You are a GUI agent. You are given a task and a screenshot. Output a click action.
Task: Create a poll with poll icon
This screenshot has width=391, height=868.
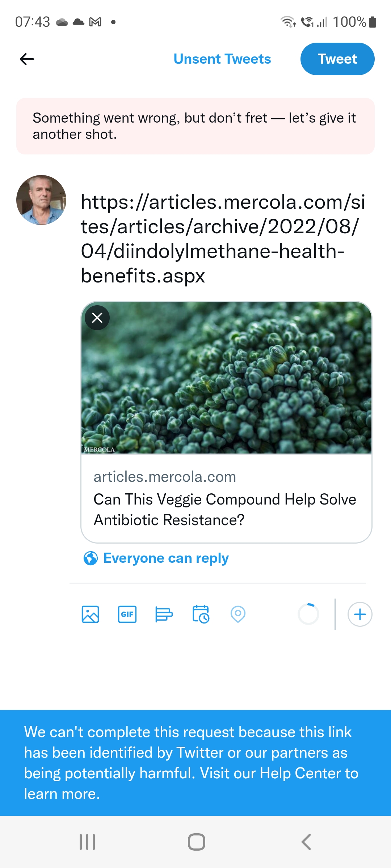click(x=164, y=614)
